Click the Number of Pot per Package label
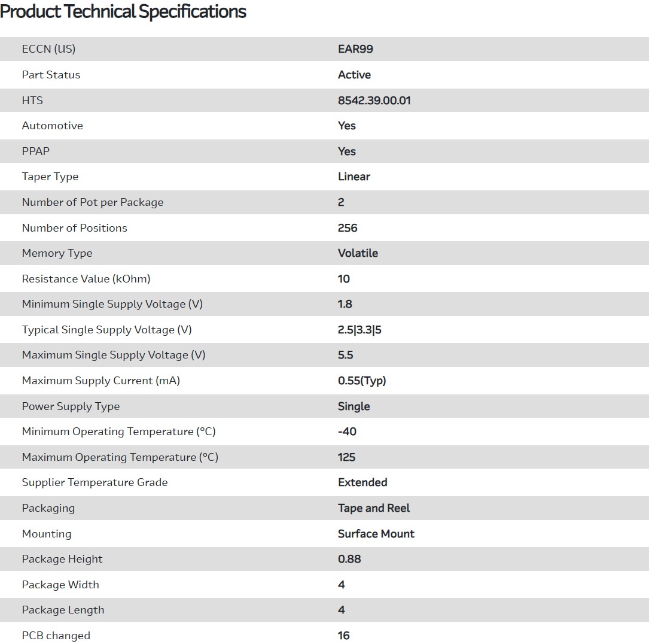This screenshot has width=649, height=644. coord(92,202)
